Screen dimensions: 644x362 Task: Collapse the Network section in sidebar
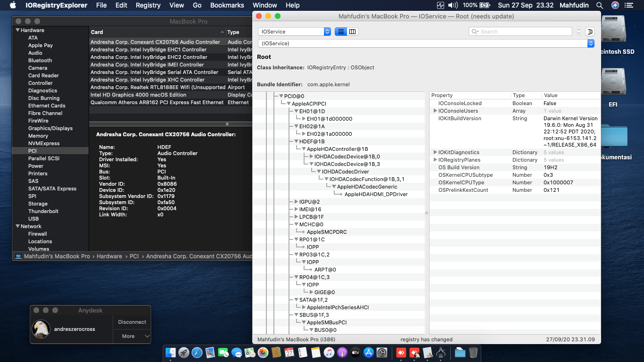point(17,226)
